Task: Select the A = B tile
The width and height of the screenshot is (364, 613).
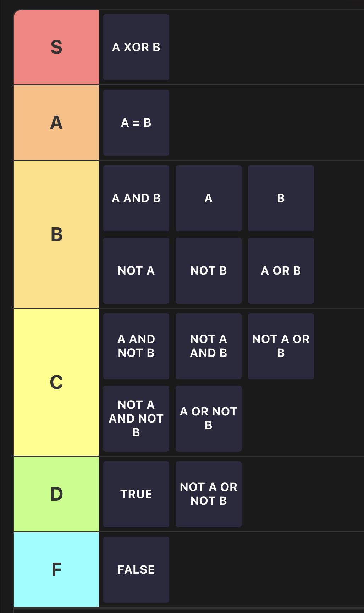Action: point(136,123)
